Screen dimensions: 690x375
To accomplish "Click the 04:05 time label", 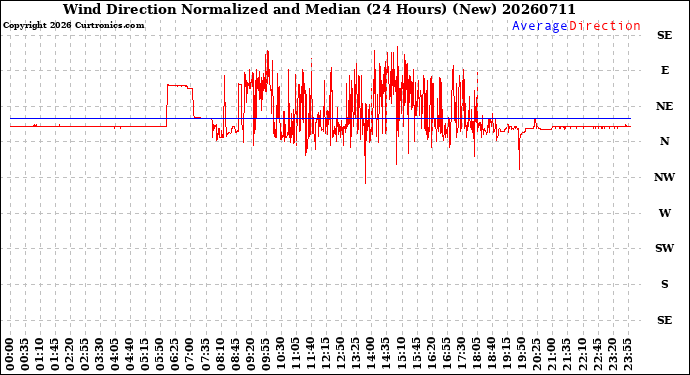I will coord(115,354).
